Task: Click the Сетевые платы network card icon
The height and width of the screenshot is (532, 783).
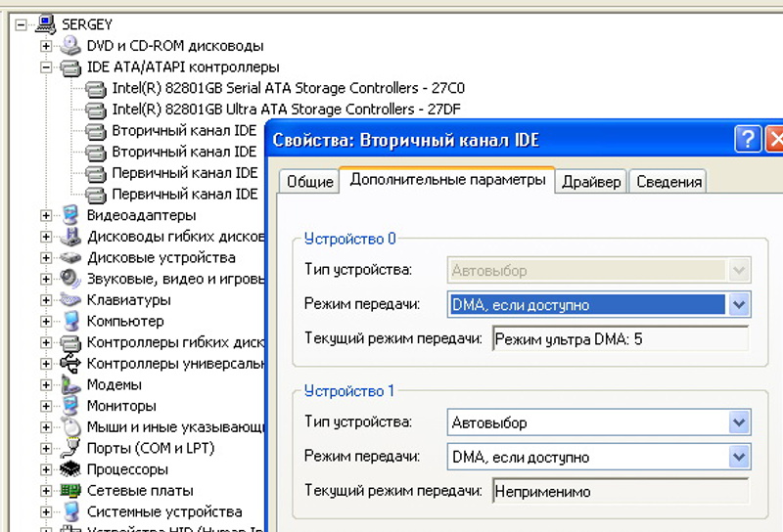Action: 70,491
